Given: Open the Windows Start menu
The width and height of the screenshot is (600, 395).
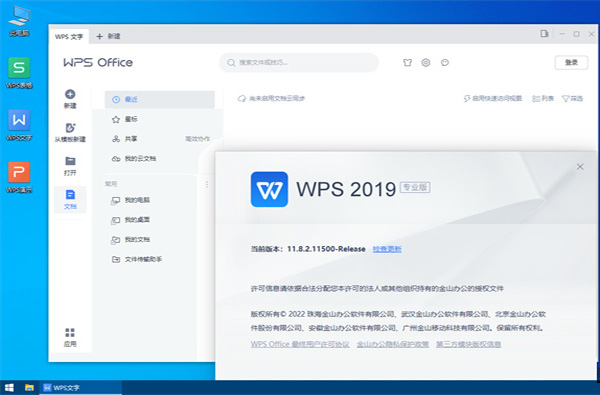Looking at the screenshot, I should point(9,387).
